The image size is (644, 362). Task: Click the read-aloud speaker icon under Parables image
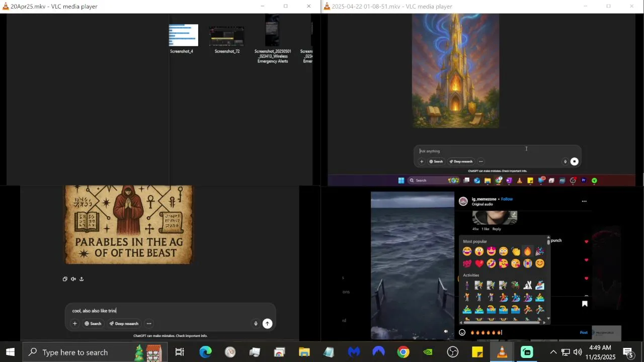tap(73, 279)
